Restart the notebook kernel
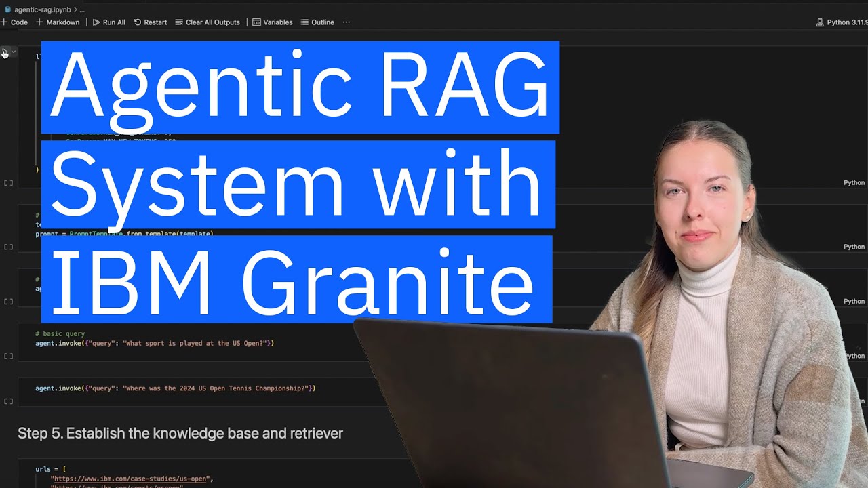 [150, 22]
